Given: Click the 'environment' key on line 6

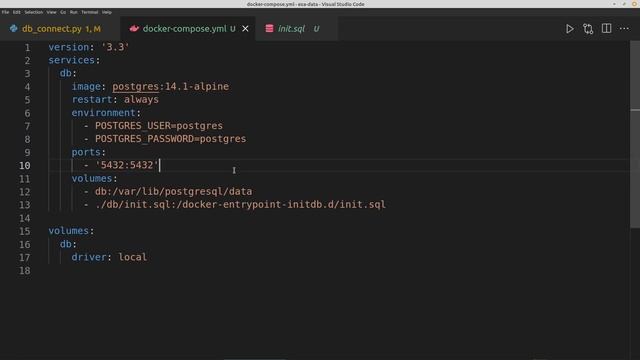Looking at the screenshot, I should click(x=103, y=113).
